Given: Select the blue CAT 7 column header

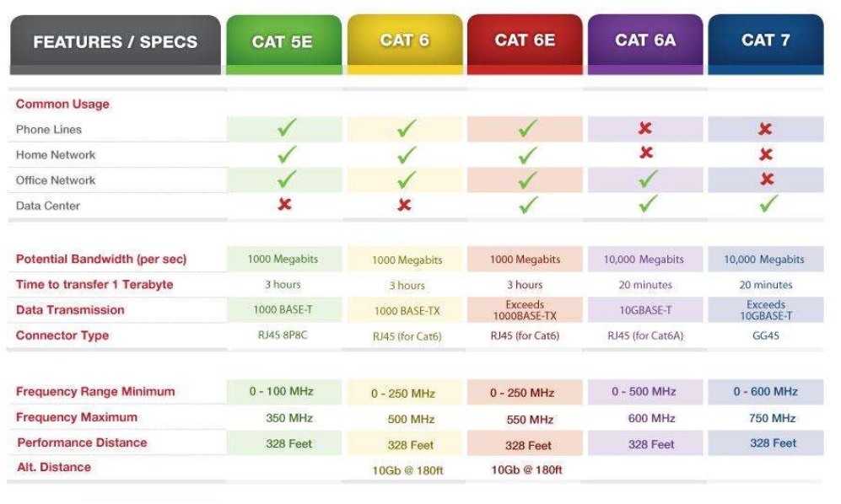Looking at the screenshot, I should [x=766, y=45].
